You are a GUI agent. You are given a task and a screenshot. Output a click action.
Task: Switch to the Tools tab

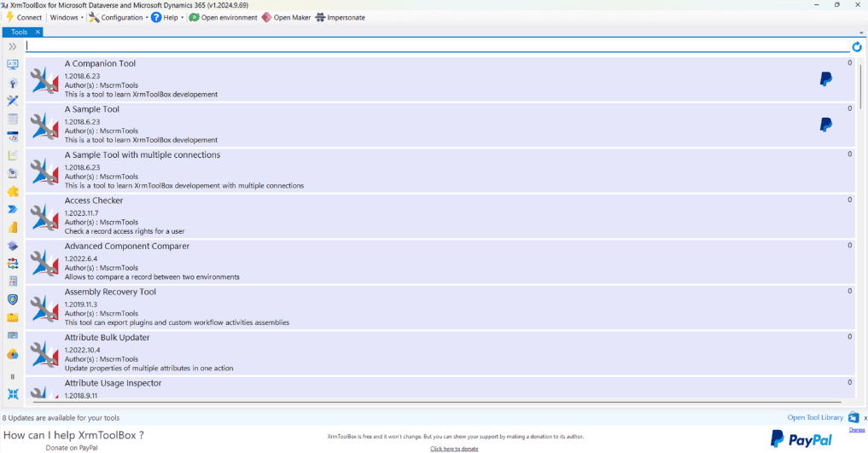click(x=19, y=32)
